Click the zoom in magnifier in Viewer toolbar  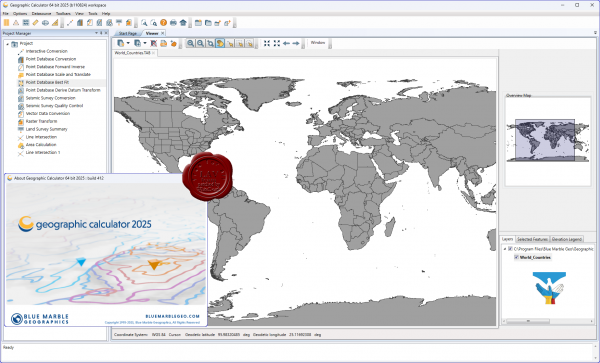click(190, 43)
